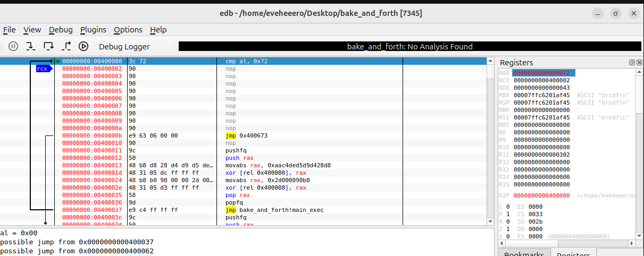Select the RIP register value
The image size is (644, 256).
tap(541, 195)
